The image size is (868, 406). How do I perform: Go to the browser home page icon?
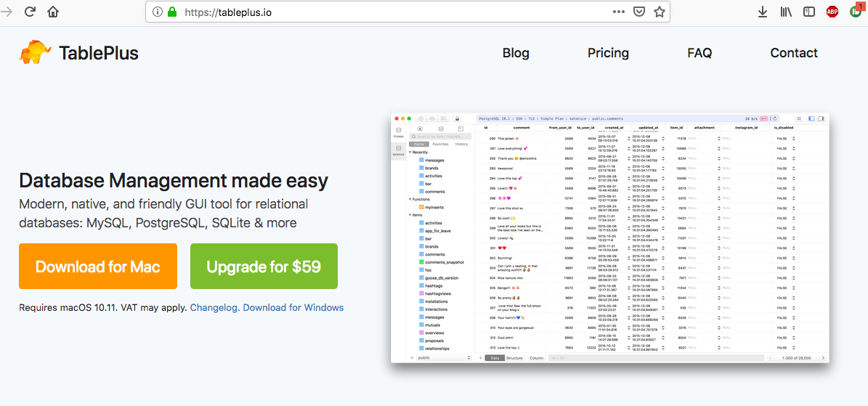tap(53, 12)
